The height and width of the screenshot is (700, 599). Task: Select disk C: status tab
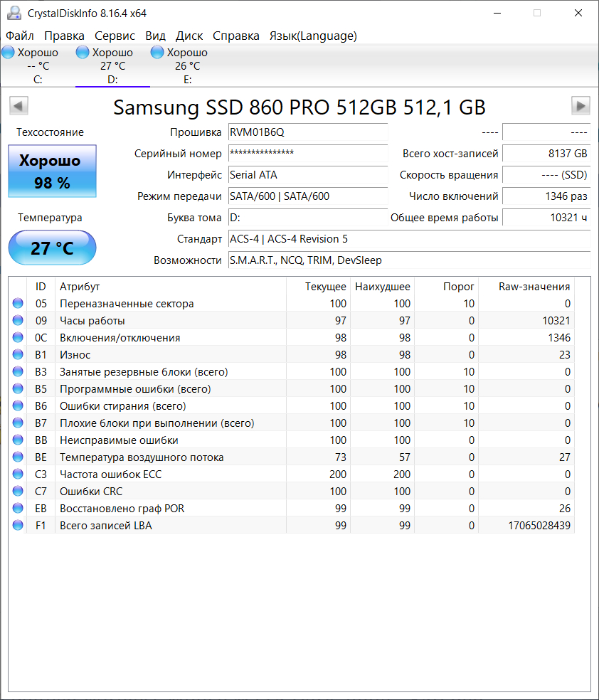click(x=38, y=65)
